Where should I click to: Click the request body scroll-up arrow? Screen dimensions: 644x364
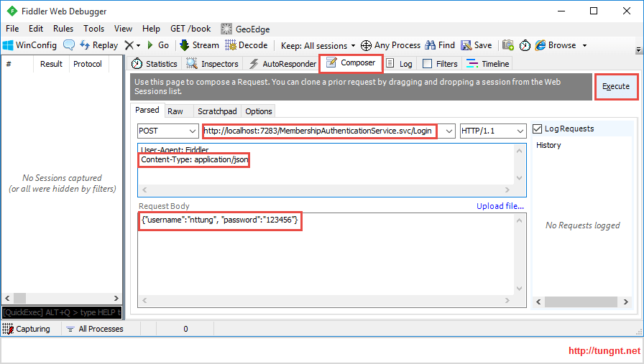tap(519, 221)
